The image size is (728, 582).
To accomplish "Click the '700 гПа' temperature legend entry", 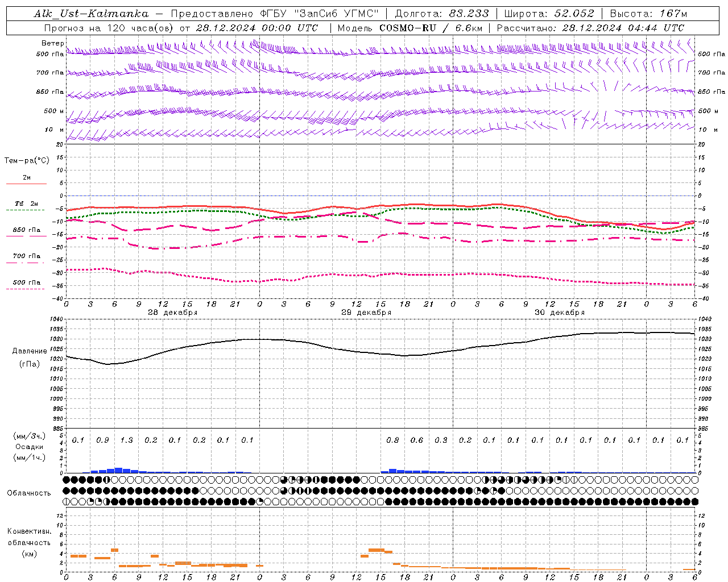I will (27, 256).
